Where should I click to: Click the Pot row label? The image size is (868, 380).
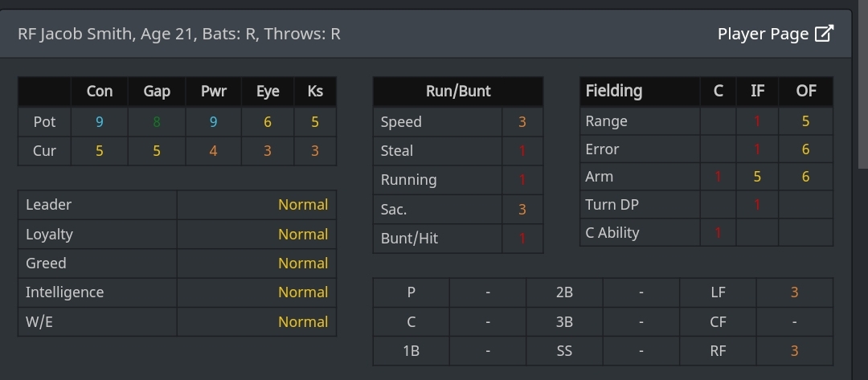[x=45, y=122]
